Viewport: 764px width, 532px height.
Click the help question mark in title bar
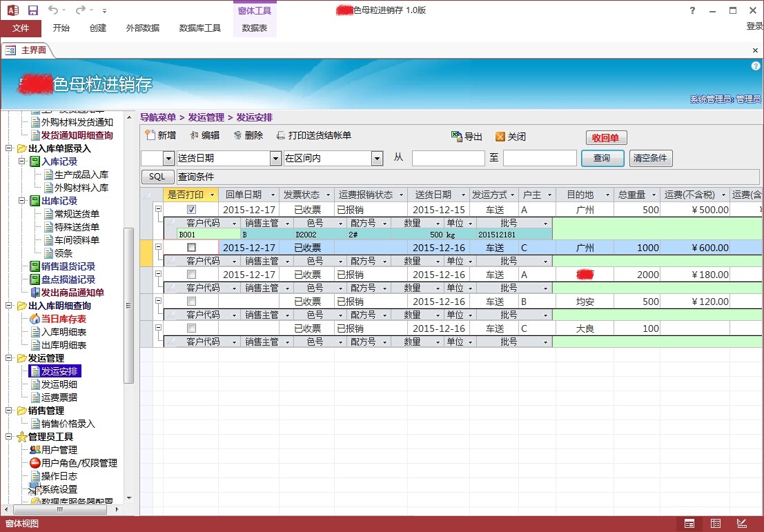point(692,10)
